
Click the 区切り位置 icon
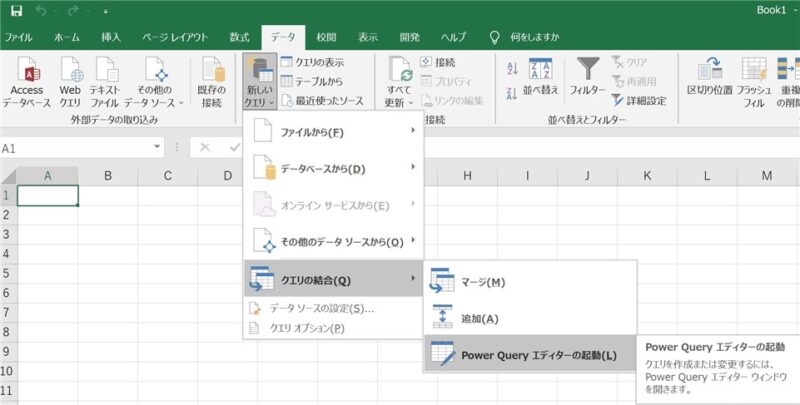(x=709, y=76)
